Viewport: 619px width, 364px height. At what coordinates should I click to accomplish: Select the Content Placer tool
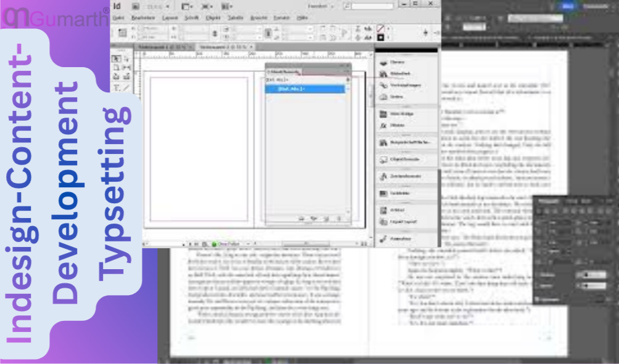pos(126,76)
